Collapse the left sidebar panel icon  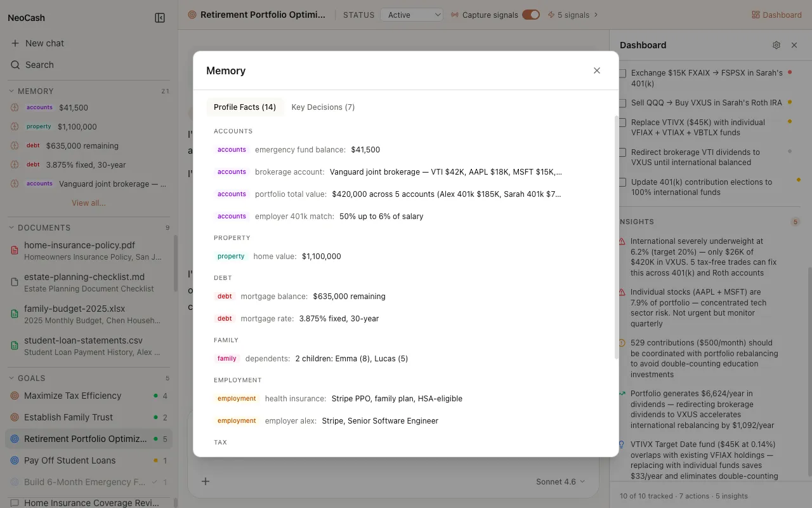(x=160, y=18)
